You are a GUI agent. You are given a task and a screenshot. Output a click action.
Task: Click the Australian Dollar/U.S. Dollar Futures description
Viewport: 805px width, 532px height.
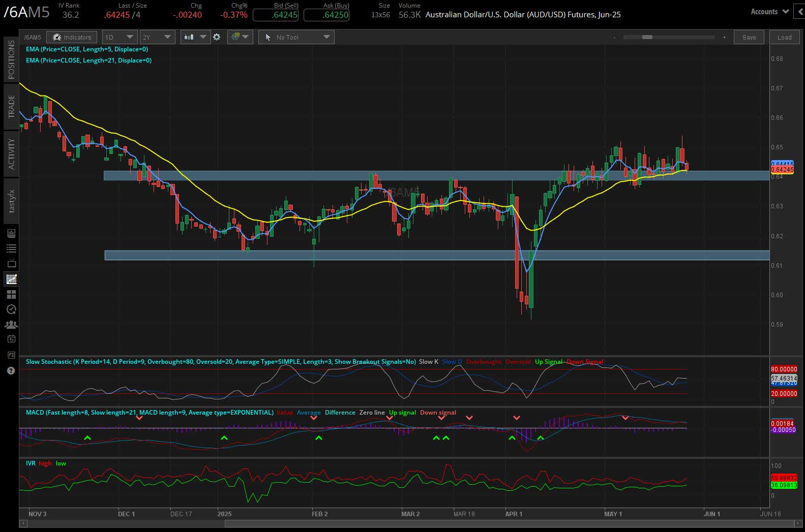click(x=523, y=15)
